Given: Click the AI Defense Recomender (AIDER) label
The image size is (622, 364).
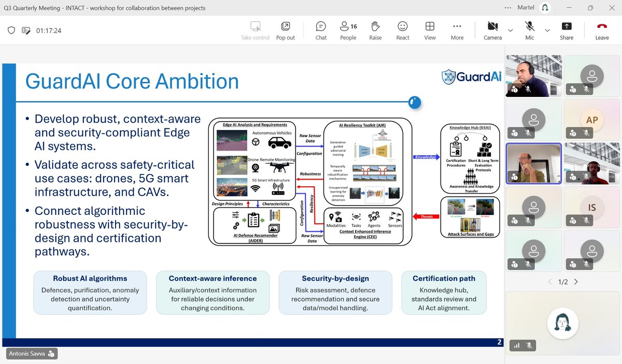Looking at the screenshot, I should coord(255,237).
